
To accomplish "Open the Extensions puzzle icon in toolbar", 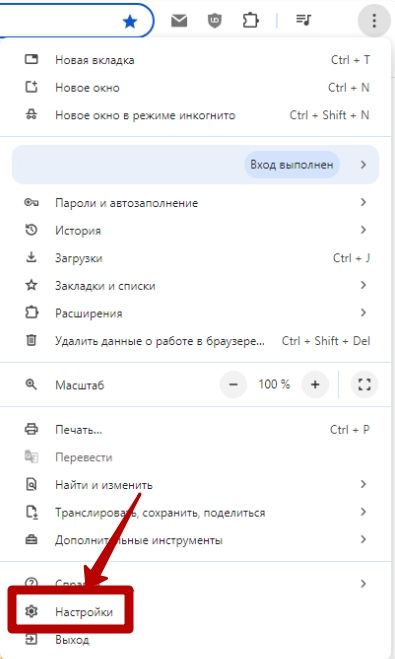I will coord(250,20).
